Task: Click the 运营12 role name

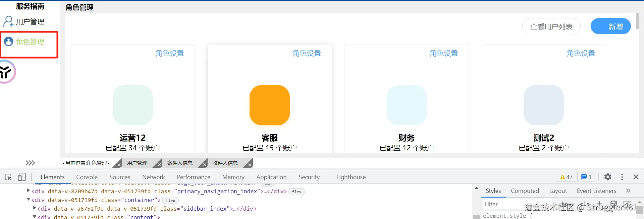Action: click(x=132, y=138)
